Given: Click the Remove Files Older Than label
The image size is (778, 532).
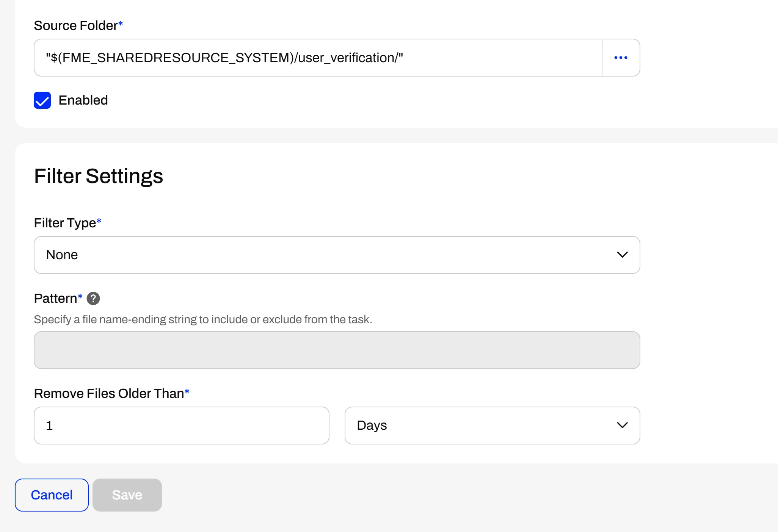Looking at the screenshot, I should pos(109,393).
